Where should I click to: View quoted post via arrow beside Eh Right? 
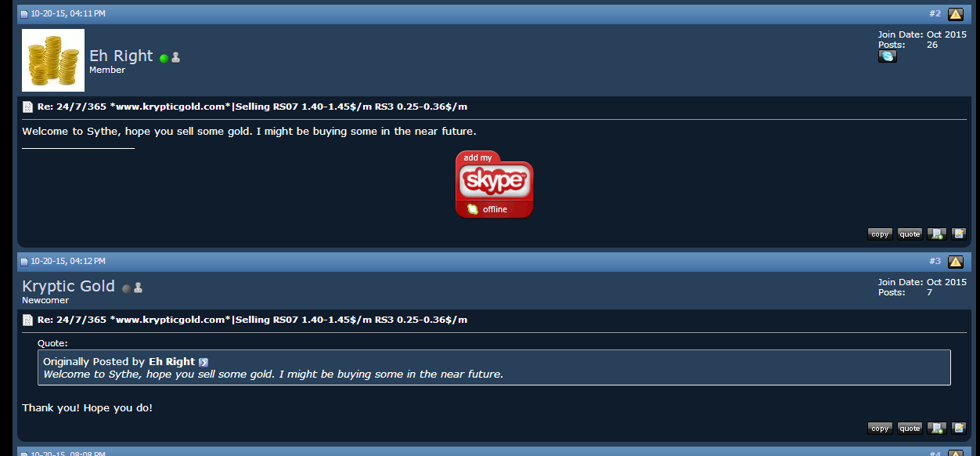204,362
